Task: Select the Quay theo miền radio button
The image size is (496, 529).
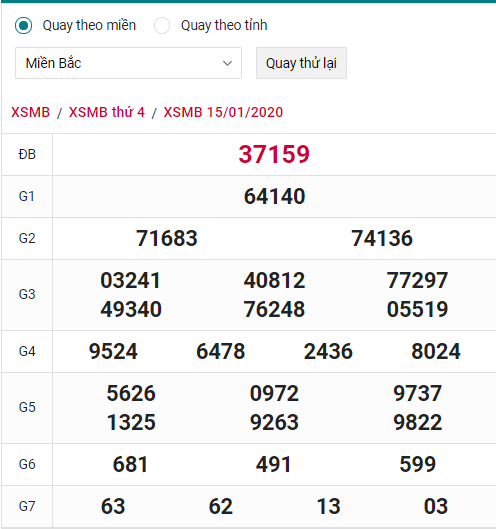Action: coord(24,26)
